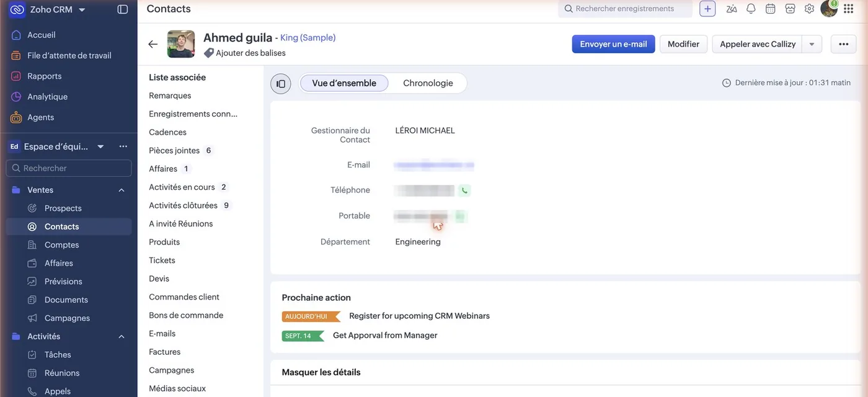Image resolution: width=868 pixels, height=397 pixels.
Task: Click the blurred e-mail address link
Action: point(434,166)
